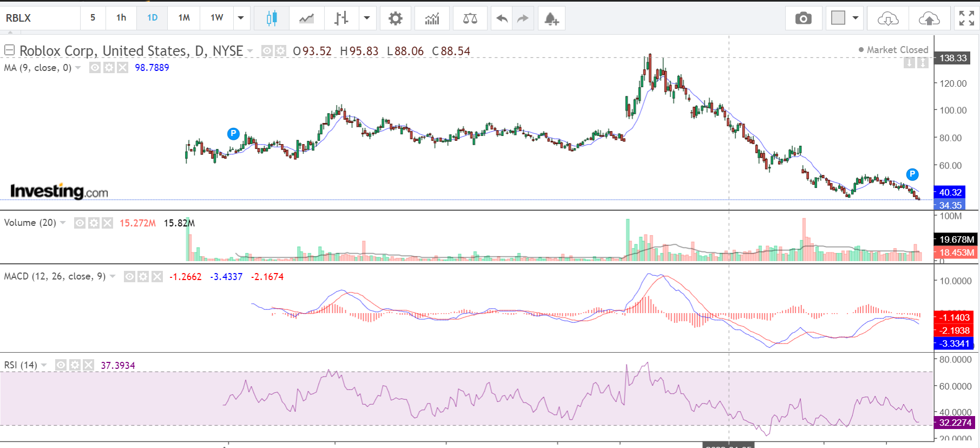Toggle visibility of MA indicator
The width and height of the screenshot is (980, 448).
pos(95,68)
